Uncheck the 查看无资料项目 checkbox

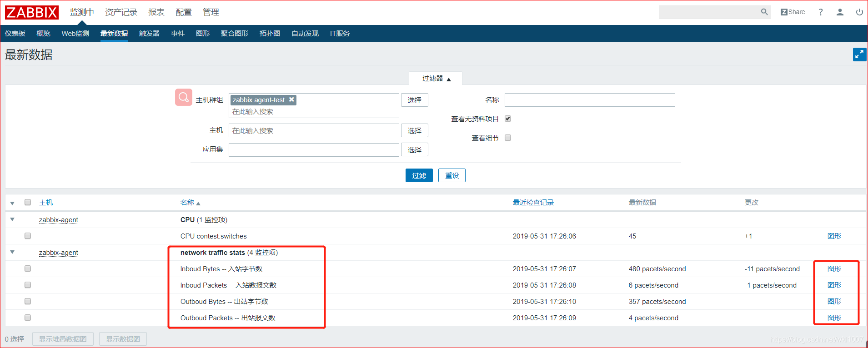[508, 119]
